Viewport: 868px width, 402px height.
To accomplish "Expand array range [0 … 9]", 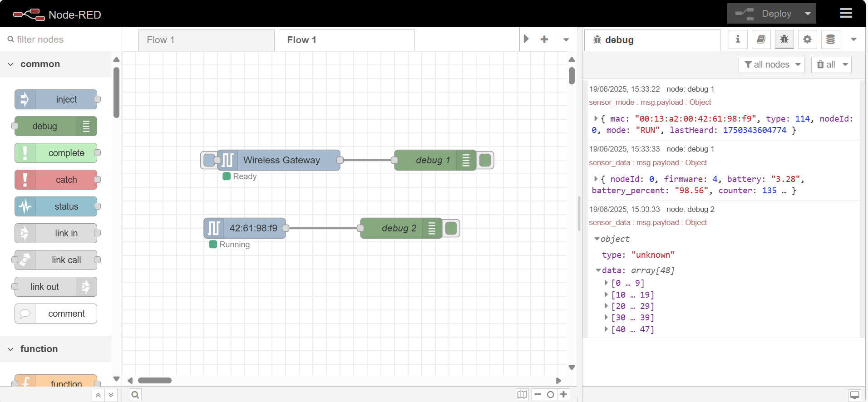I will [606, 283].
